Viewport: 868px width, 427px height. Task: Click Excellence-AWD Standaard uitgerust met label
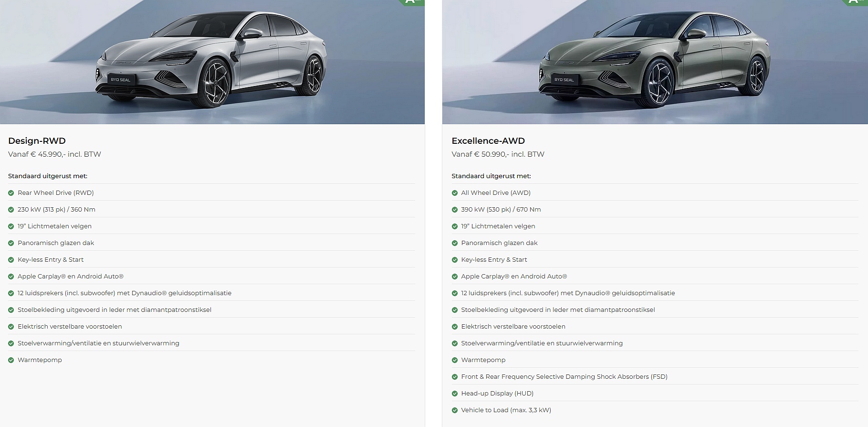(x=491, y=176)
